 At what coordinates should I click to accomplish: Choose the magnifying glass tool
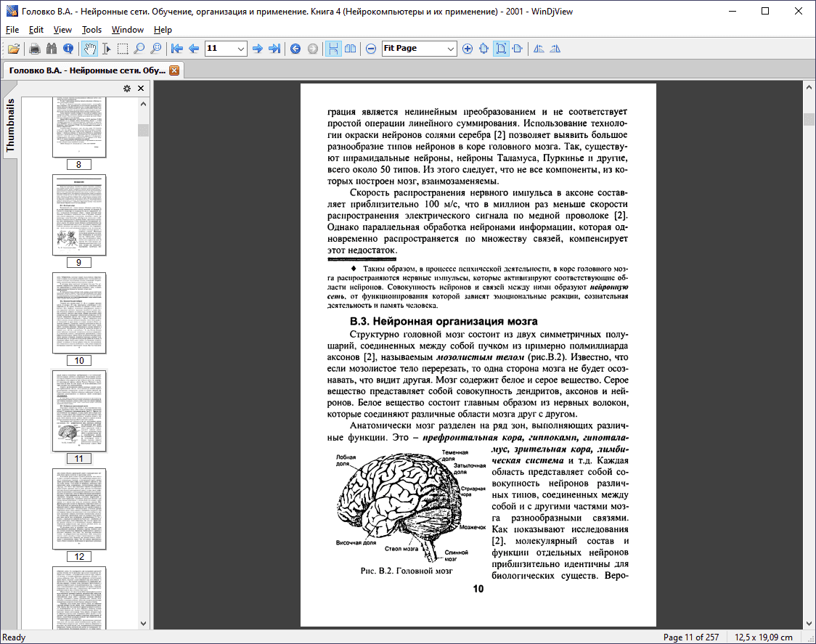[x=139, y=49]
